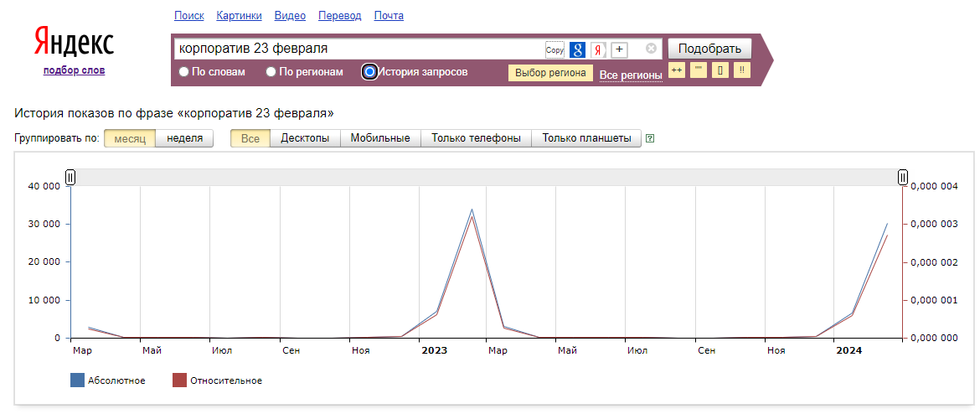
Task: Select the По словам radio option
Action: [183, 72]
